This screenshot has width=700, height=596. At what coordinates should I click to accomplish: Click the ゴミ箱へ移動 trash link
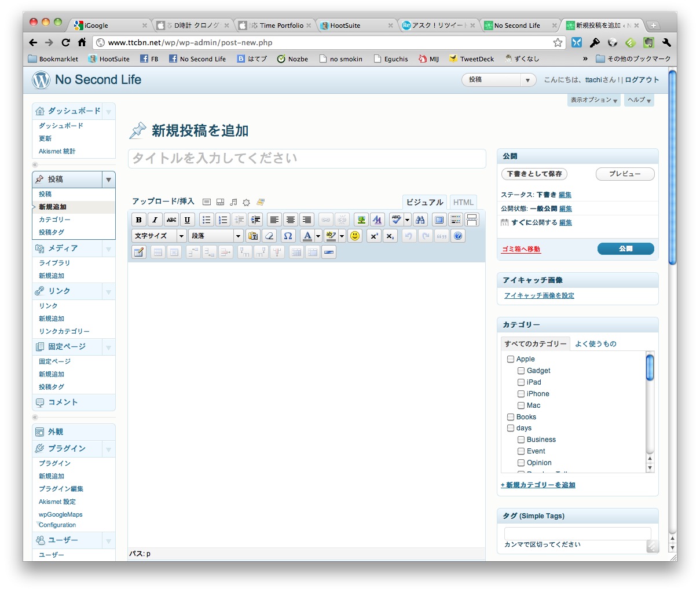521,249
